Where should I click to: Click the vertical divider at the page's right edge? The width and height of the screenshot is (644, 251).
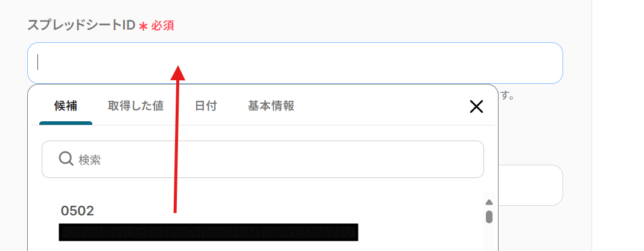point(591,125)
